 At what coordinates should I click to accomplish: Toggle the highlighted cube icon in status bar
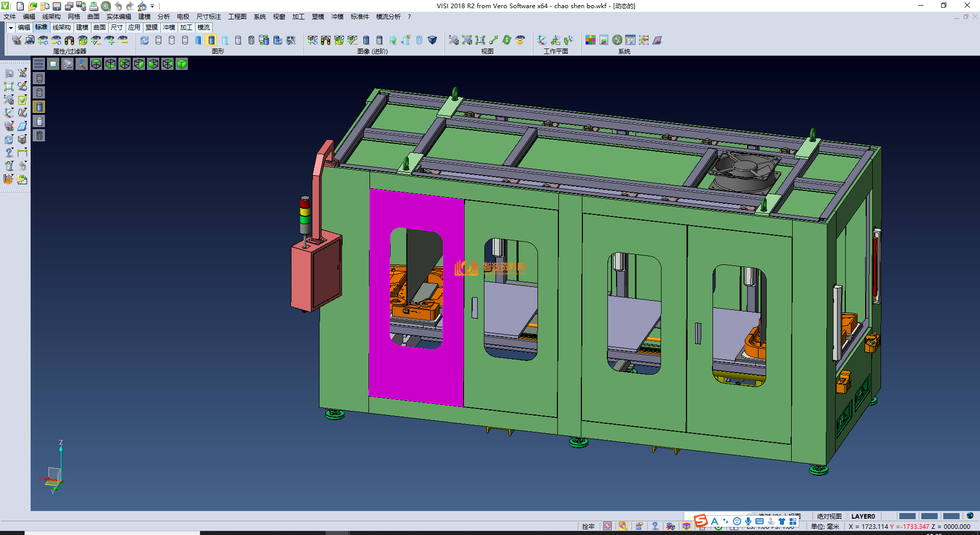pos(687,526)
